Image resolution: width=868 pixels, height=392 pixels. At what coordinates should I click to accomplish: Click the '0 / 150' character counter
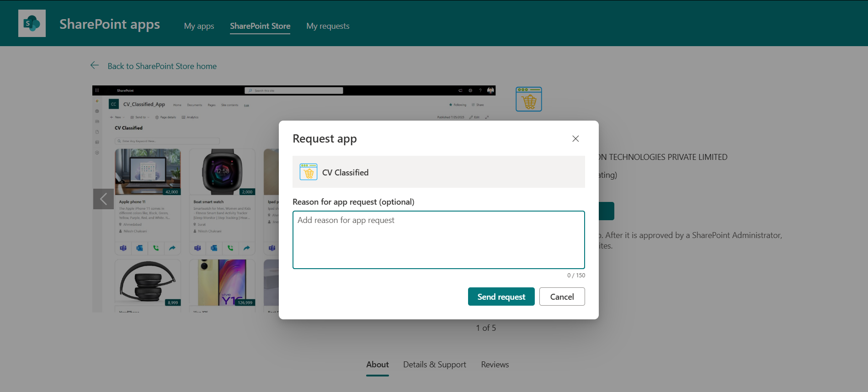point(576,275)
